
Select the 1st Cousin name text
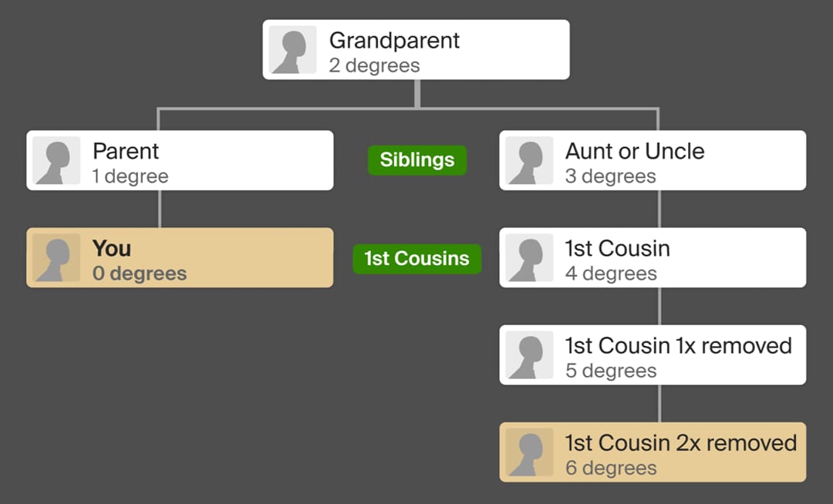[617, 248]
